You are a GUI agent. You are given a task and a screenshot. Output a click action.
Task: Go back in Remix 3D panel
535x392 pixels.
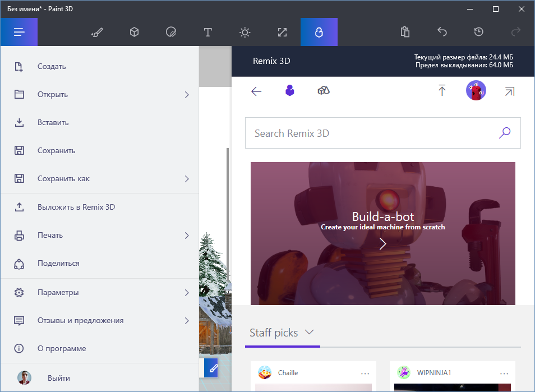click(256, 91)
